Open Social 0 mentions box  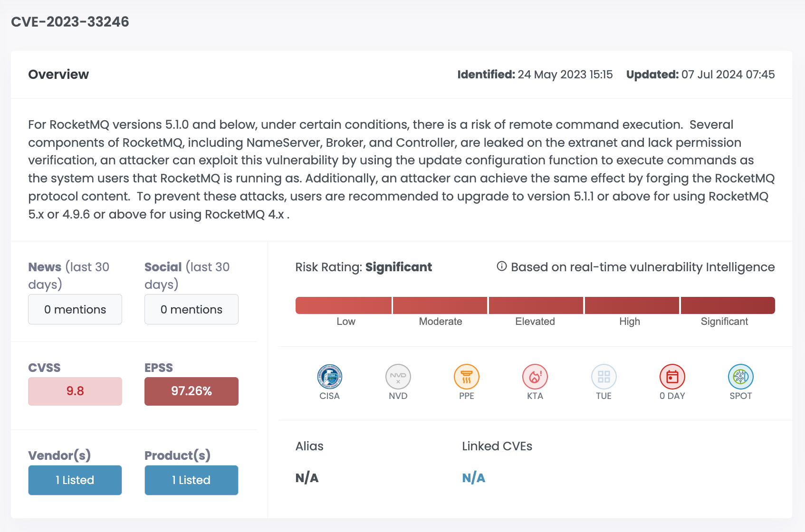click(x=192, y=309)
